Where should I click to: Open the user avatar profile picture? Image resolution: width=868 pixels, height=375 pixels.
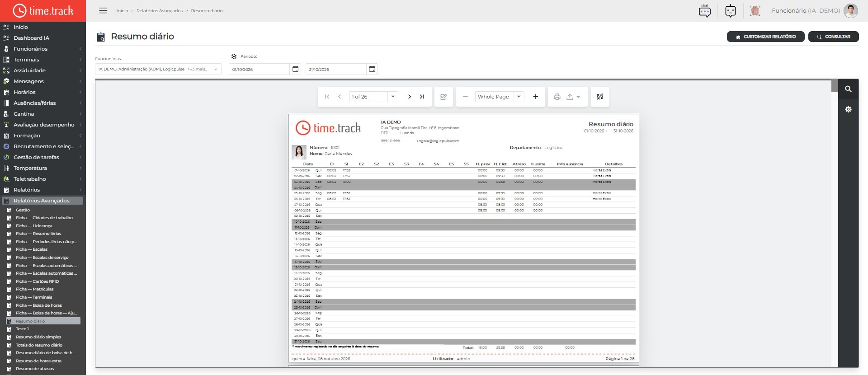pos(850,11)
